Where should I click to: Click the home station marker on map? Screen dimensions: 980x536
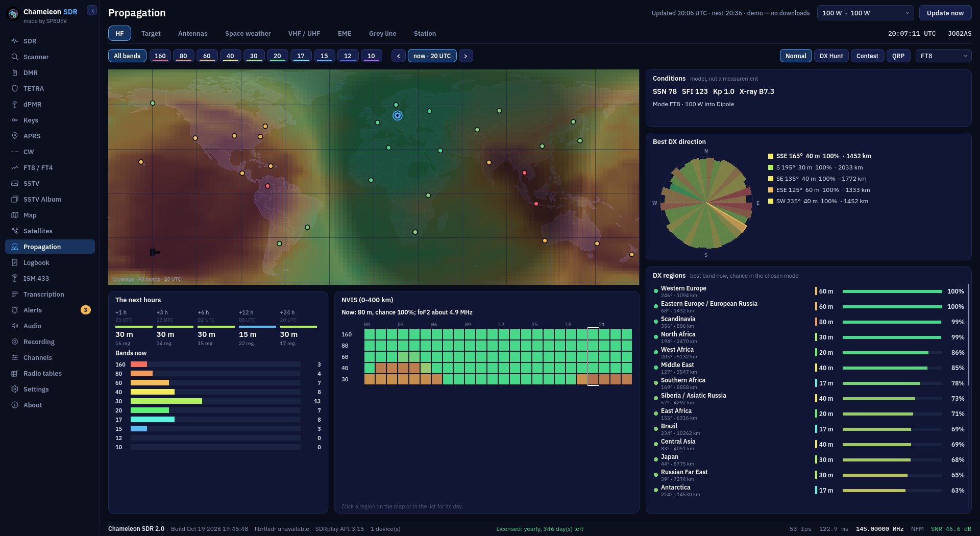pyautogui.click(x=397, y=115)
